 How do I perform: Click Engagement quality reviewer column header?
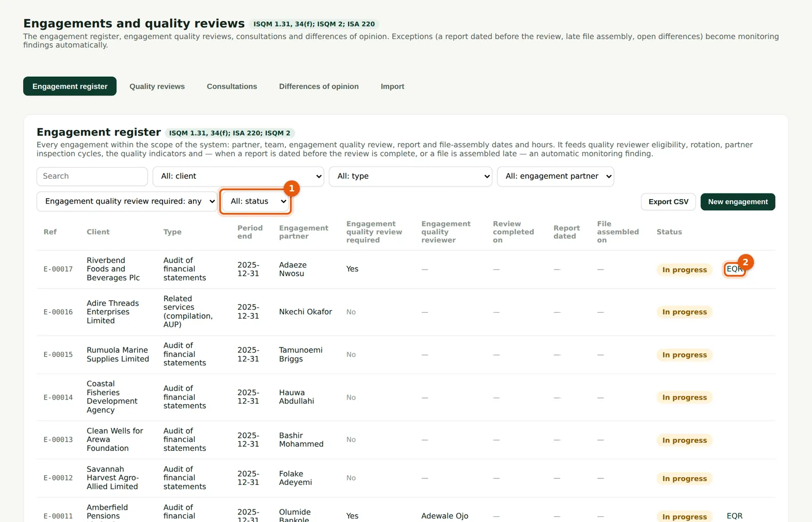(446, 232)
